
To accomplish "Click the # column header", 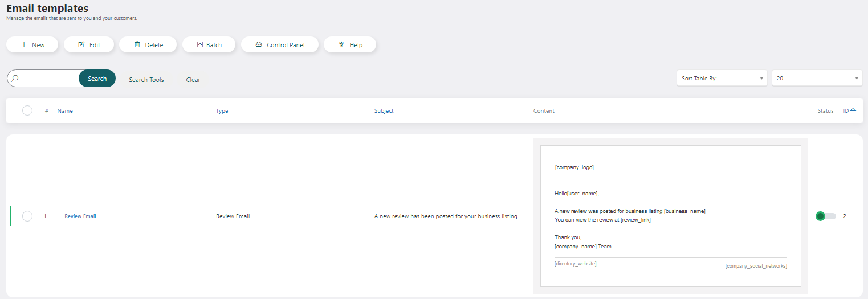I will coord(47,111).
